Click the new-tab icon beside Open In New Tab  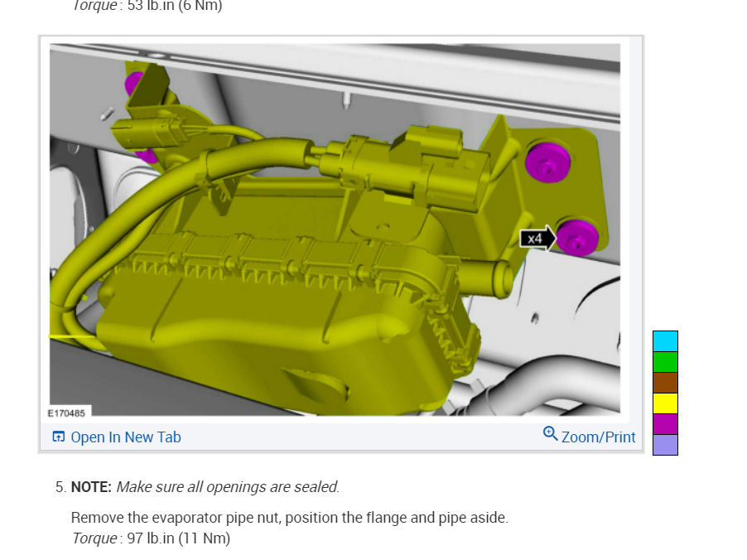pyautogui.click(x=58, y=437)
